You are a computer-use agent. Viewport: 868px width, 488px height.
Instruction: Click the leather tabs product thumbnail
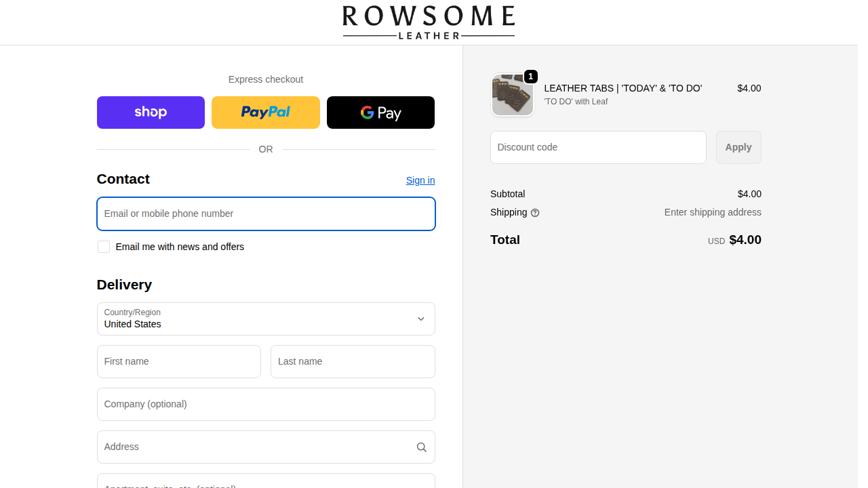[513, 95]
